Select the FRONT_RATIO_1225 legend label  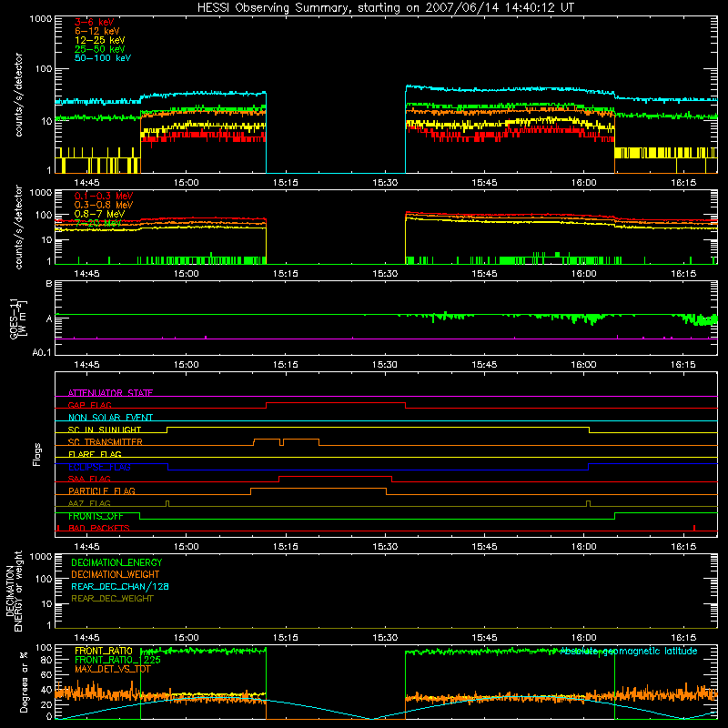tap(117, 660)
